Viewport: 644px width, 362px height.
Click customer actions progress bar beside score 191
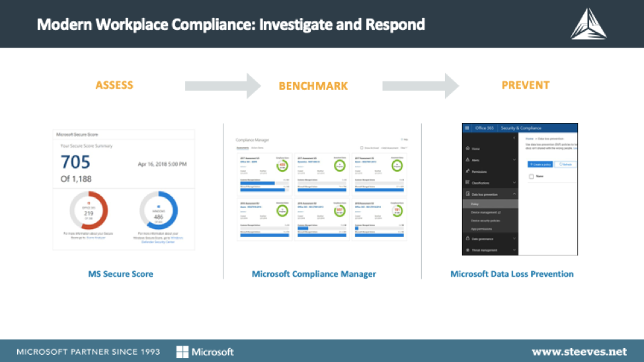pyautogui.click(x=379, y=228)
